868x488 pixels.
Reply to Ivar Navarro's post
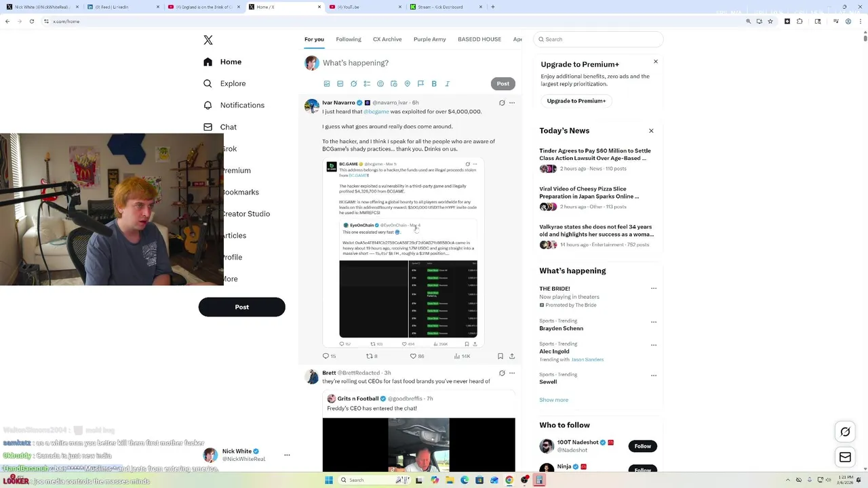click(329, 356)
